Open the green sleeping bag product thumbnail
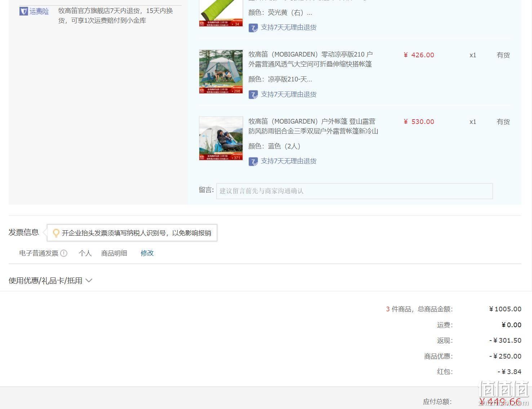 pyautogui.click(x=221, y=13)
